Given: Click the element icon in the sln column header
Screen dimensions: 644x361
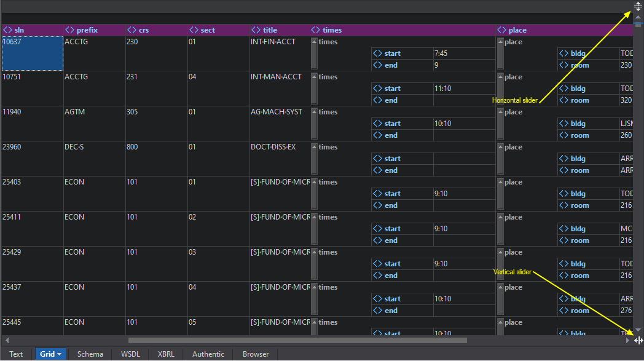Looking at the screenshot, I should click(7, 30).
